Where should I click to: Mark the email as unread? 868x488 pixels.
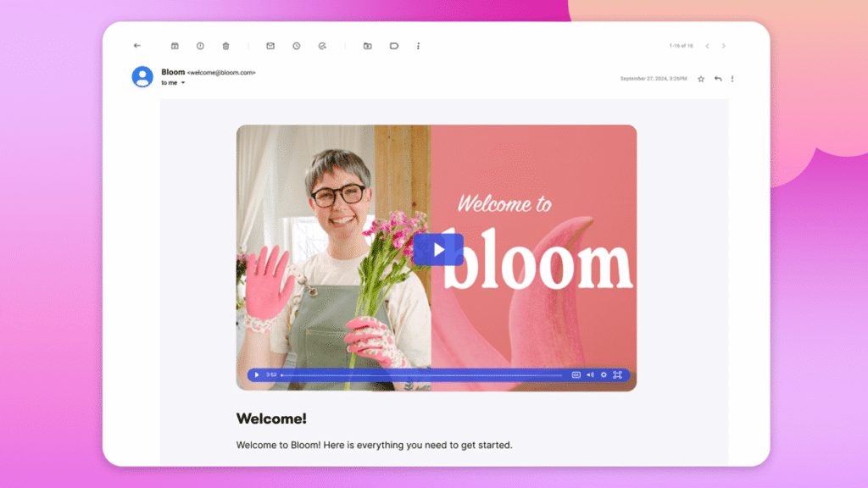[270, 46]
